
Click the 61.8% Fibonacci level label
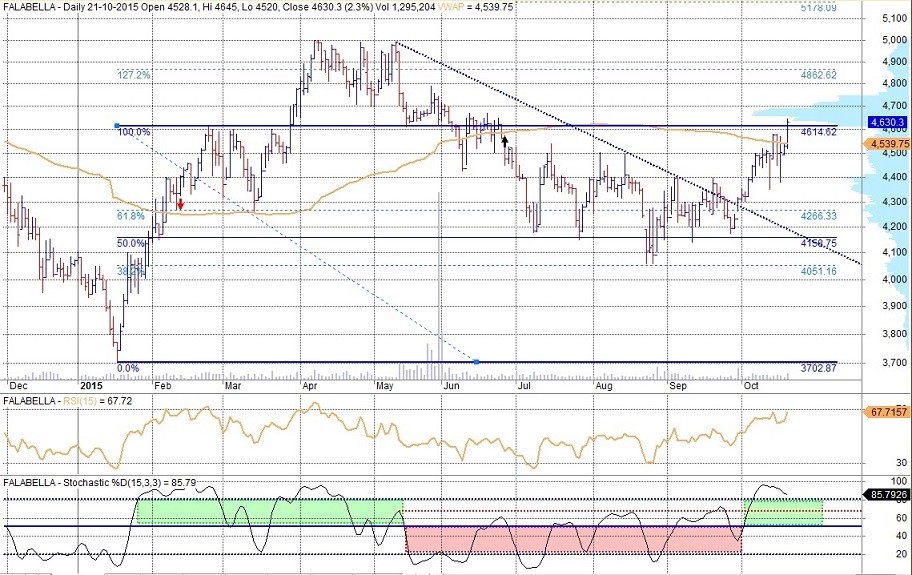pyautogui.click(x=130, y=216)
